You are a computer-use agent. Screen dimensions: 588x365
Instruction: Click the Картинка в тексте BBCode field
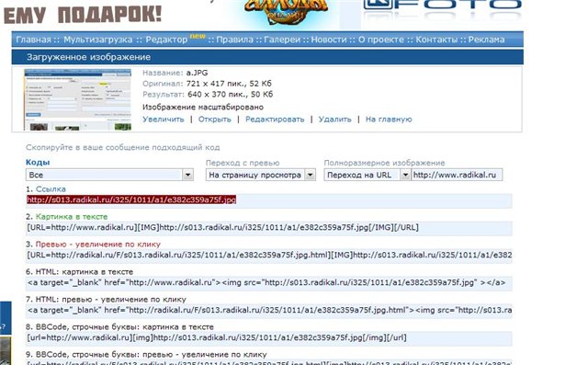coord(269,228)
